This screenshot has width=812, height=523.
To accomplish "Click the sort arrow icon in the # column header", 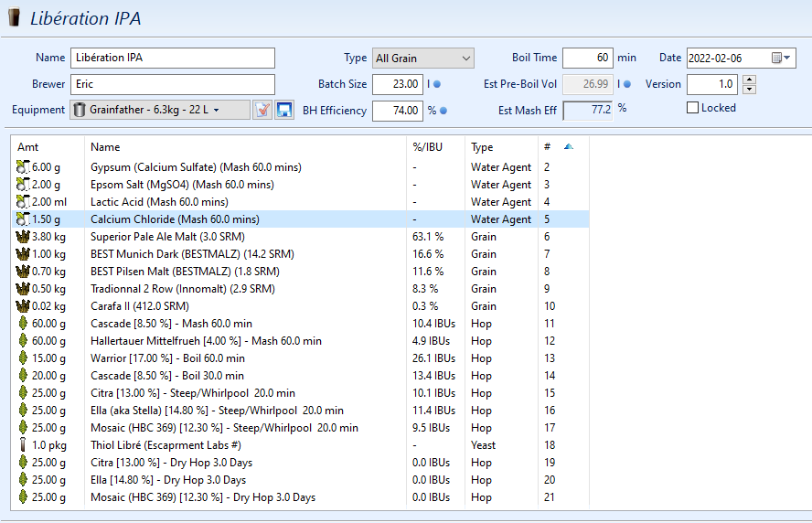I will click(569, 146).
